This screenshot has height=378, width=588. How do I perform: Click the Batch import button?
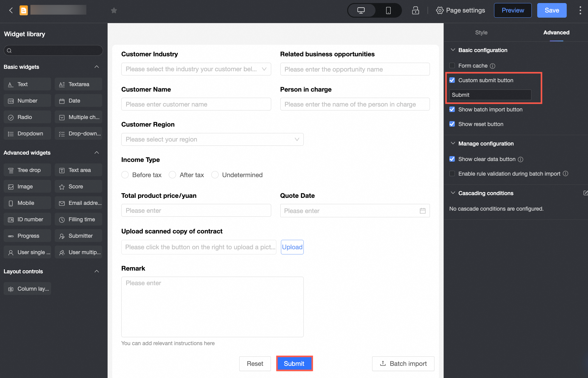[x=403, y=363]
